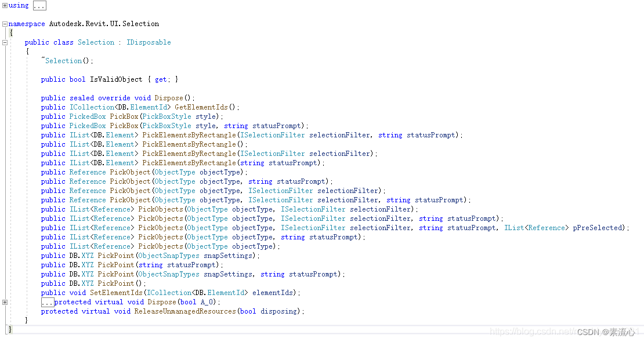Click the IDisposable interface name
This screenshot has height=342, width=644.
(149, 42)
